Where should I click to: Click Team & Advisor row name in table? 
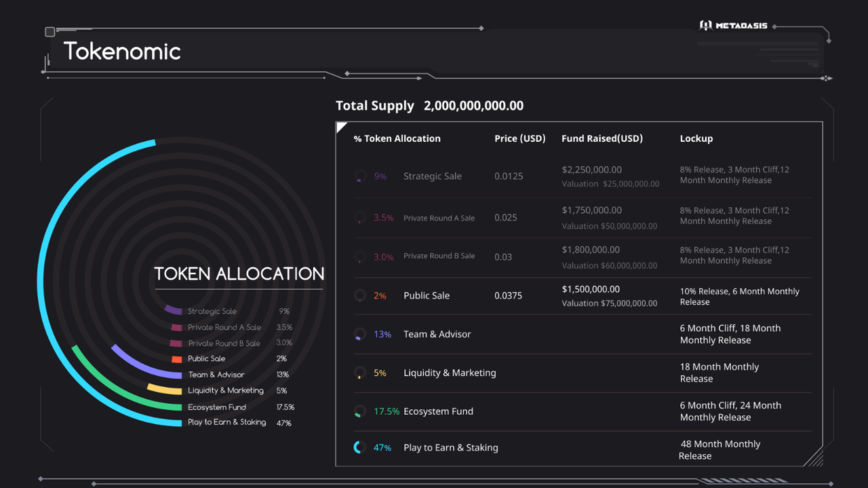tap(437, 334)
